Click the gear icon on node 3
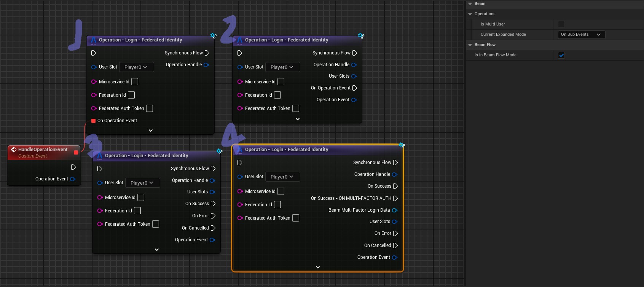Viewport: 644px width, 287px height. [220, 151]
